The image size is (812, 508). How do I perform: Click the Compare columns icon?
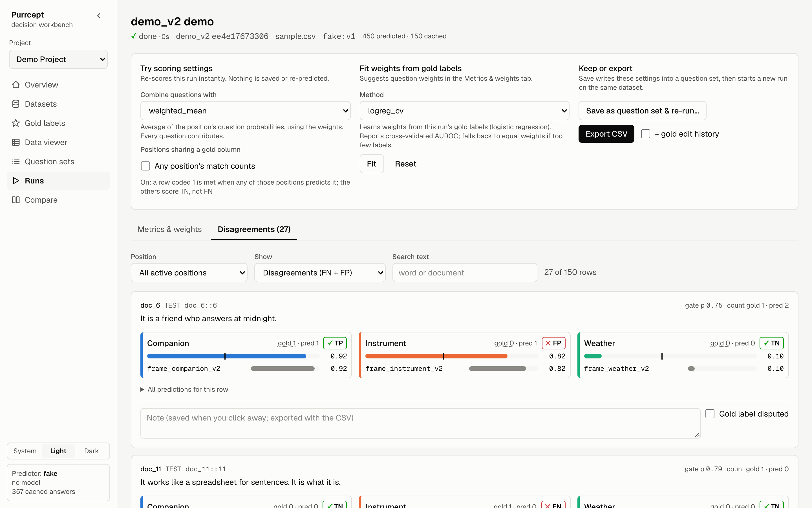16,200
